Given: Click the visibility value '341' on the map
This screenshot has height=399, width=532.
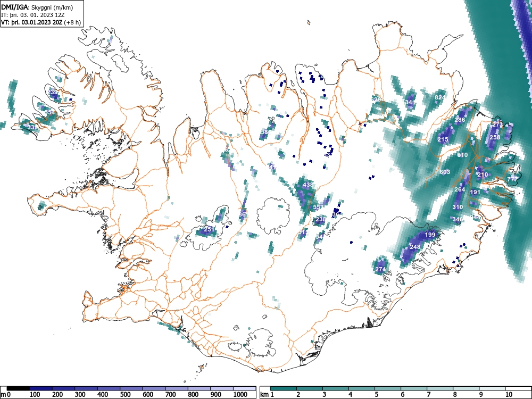Looking at the screenshot, I should (410, 102).
